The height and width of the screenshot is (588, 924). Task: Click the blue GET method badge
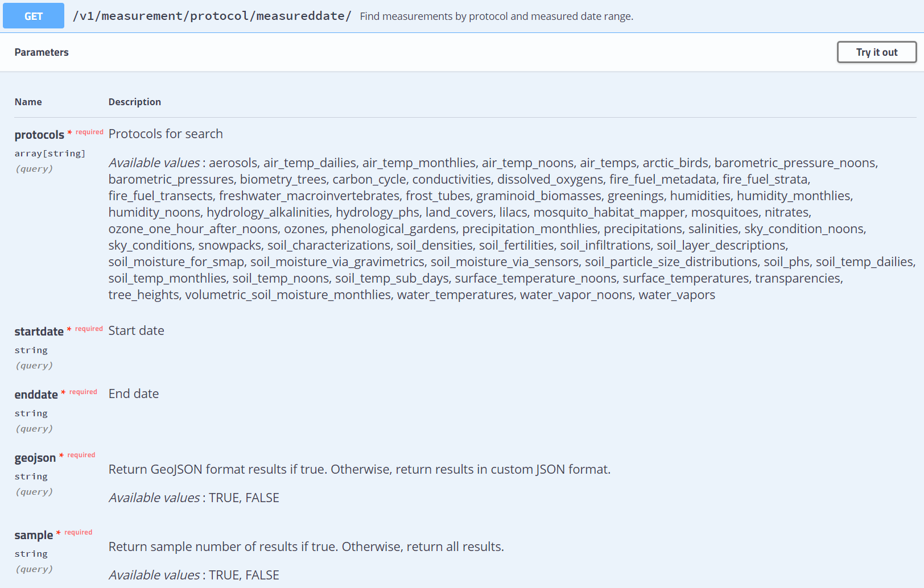(34, 16)
